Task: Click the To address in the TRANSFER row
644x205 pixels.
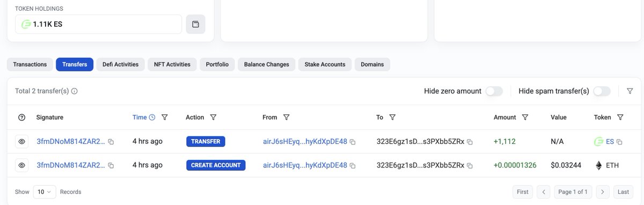Action: (421, 142)
